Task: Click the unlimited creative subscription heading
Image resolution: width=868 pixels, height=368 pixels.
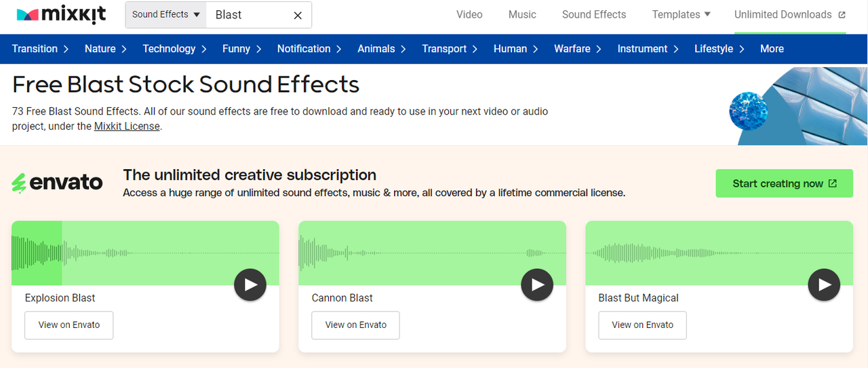Action: [250, 175]
